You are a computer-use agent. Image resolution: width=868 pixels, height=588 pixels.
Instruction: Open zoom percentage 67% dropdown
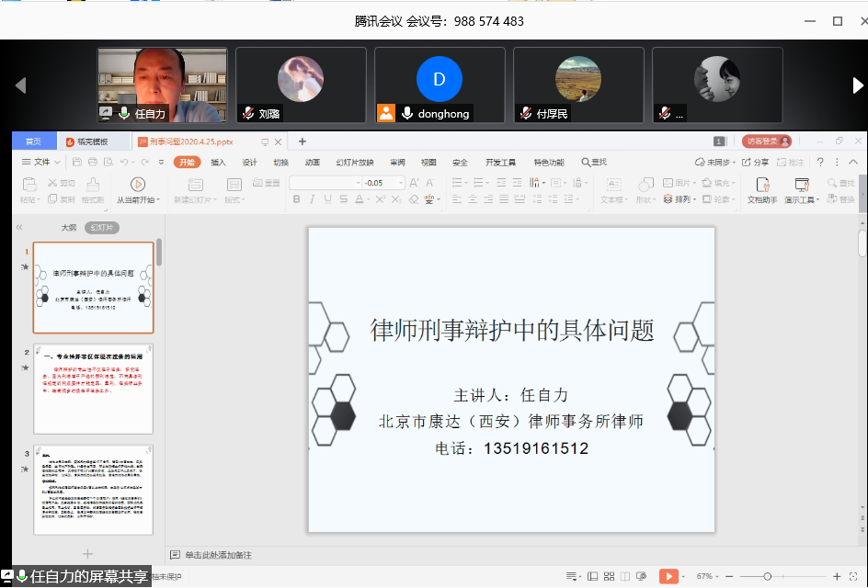point(710,576)
